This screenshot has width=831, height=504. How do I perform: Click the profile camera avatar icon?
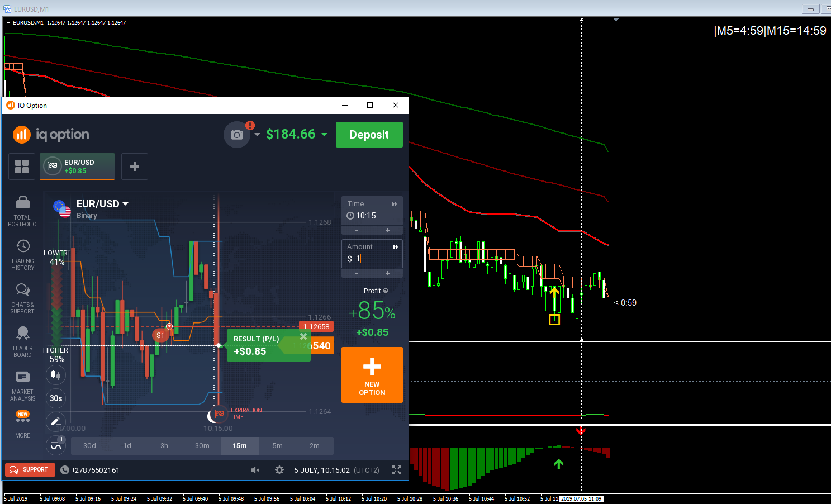[237, 135]
